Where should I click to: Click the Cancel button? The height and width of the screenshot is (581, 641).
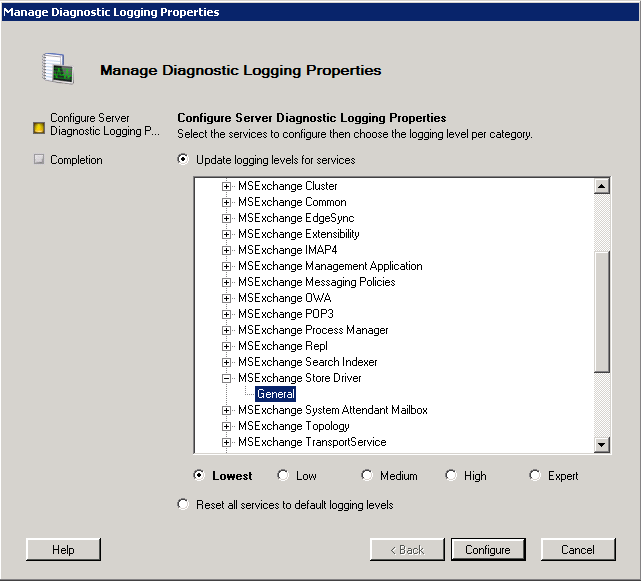(578, 550)
